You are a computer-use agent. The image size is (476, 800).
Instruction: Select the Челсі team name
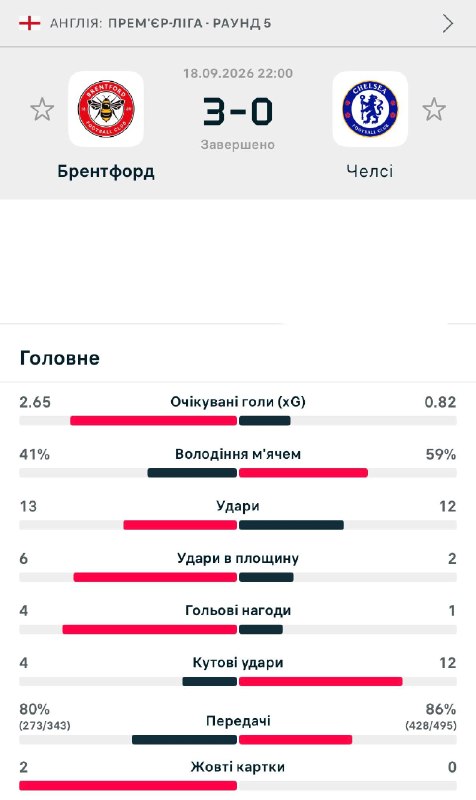pos(370,171)
